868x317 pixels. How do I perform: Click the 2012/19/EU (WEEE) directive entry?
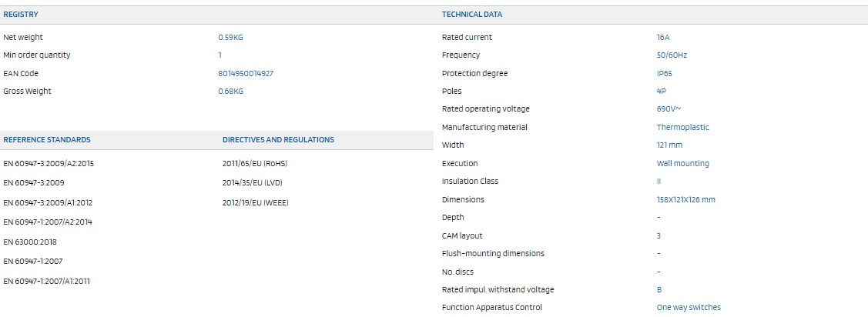[x=255, y=203]
